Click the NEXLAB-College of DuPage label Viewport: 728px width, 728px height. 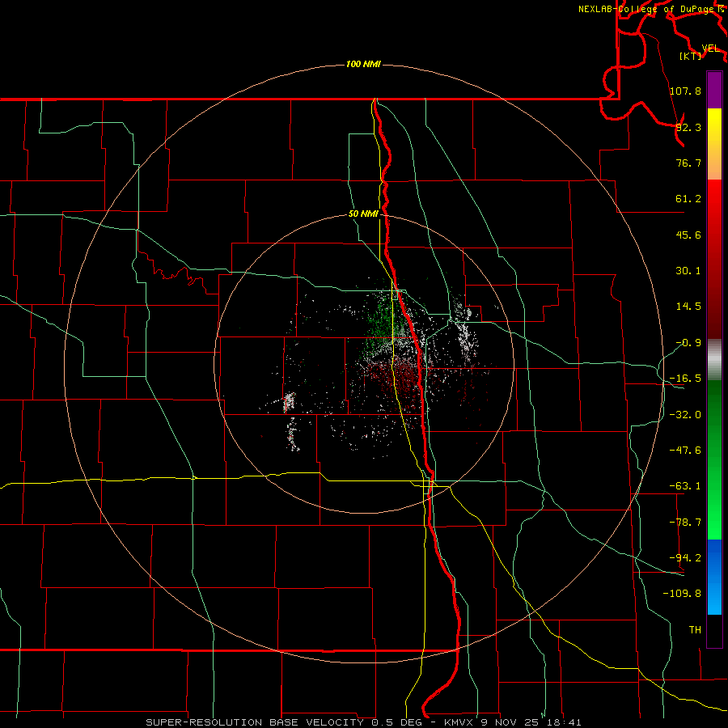click(648, 9)
